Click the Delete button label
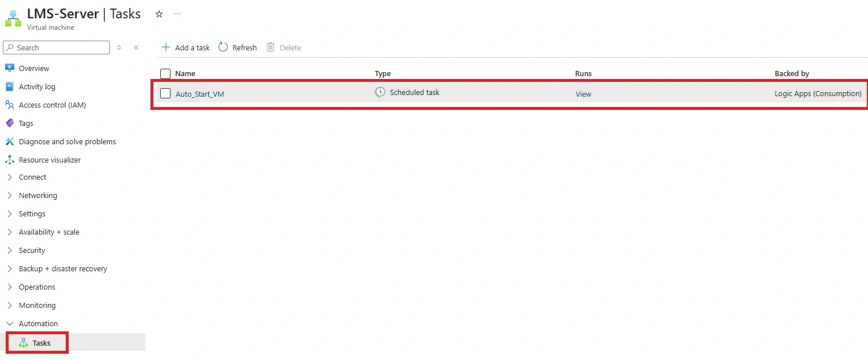 click(x=290, y=48)
